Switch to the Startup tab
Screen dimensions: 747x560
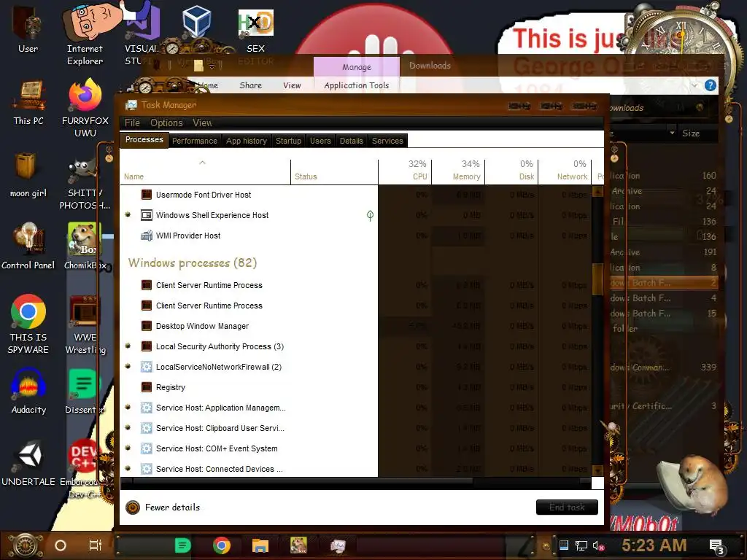click(288, 141)
